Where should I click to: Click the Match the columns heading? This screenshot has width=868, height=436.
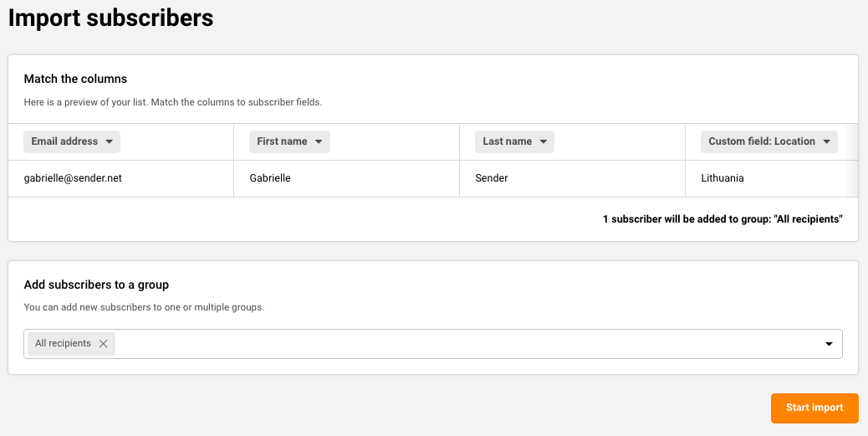point(75,79)
